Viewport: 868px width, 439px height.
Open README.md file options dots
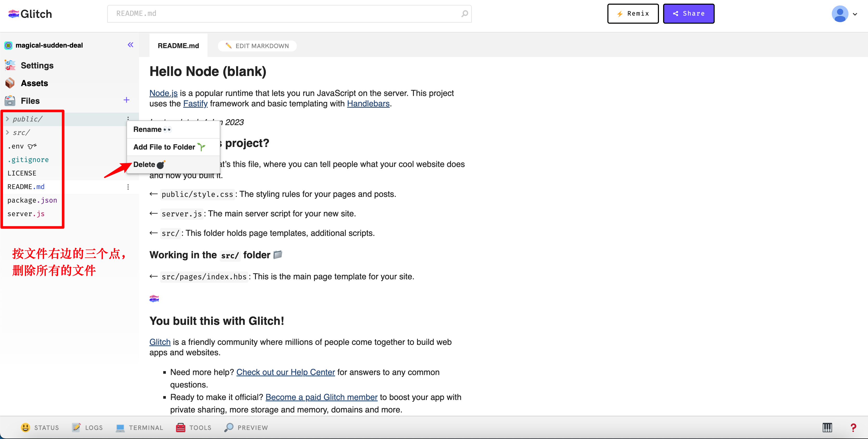[x=128, y=187]
